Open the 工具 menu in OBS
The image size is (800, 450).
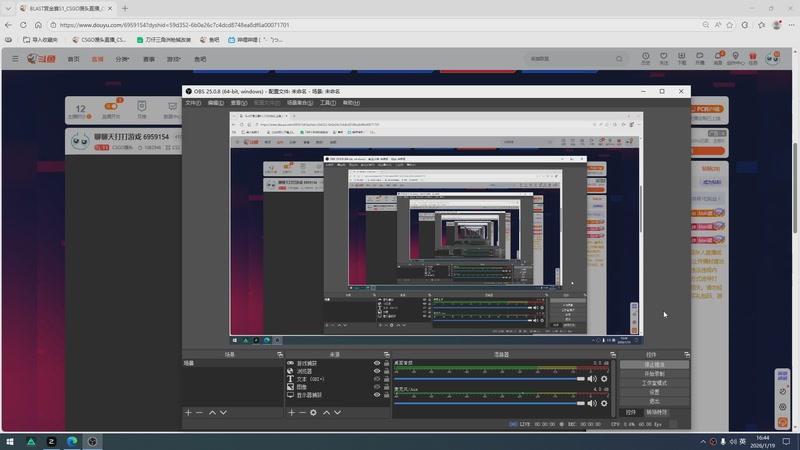tap(328, 103)
